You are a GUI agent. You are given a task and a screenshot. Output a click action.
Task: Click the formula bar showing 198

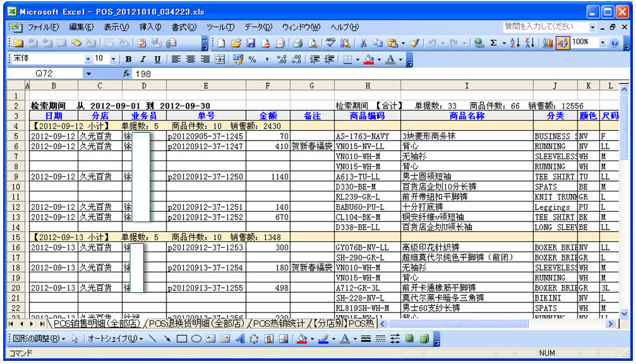pyautogui.click(x=379, y=74)
